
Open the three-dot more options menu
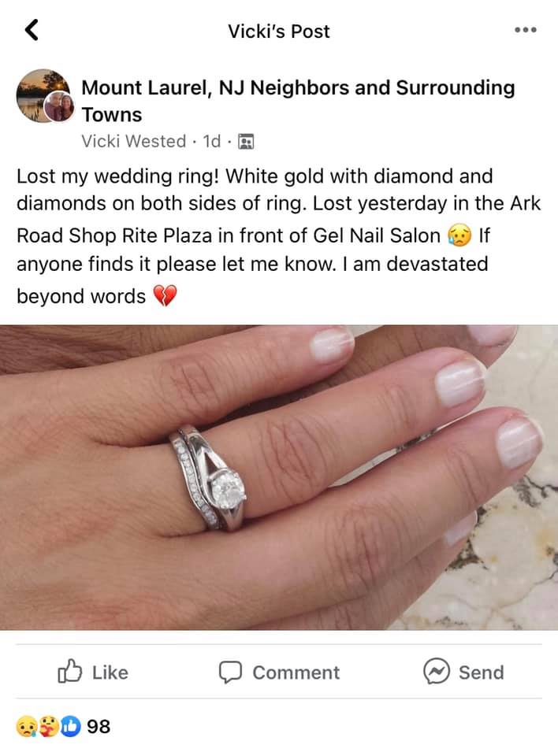526,30
